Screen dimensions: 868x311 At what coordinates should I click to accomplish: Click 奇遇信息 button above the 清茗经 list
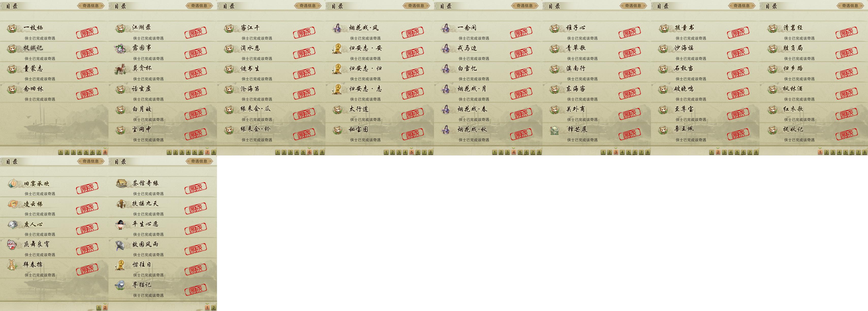pyautogui.click(x=850, y=6)
